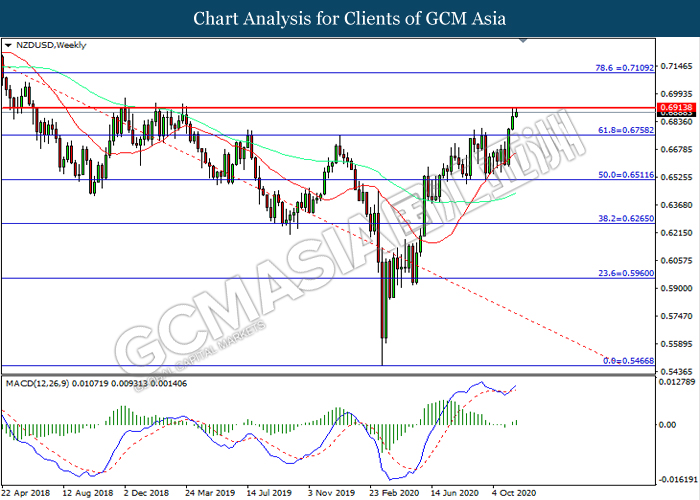This screenshot has width=700, height=500.
Task: Click the 0.66785 price axis value
Action: (x=677, y=149)
